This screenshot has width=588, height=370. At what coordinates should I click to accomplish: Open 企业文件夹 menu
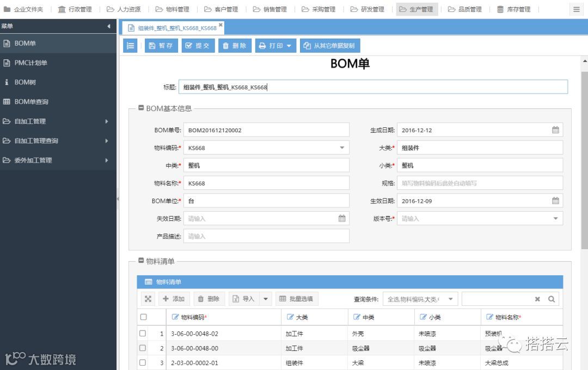point(23,9)
